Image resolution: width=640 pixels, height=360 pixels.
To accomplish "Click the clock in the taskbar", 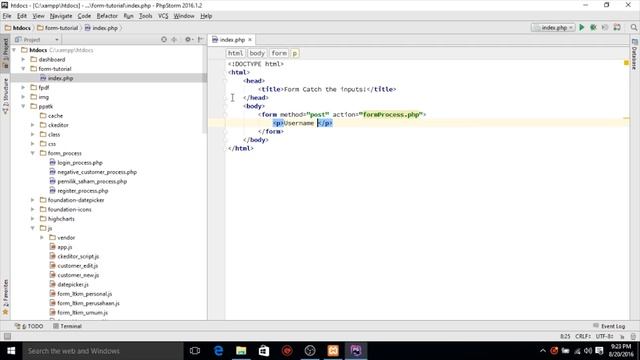I will tap(621, 351).
